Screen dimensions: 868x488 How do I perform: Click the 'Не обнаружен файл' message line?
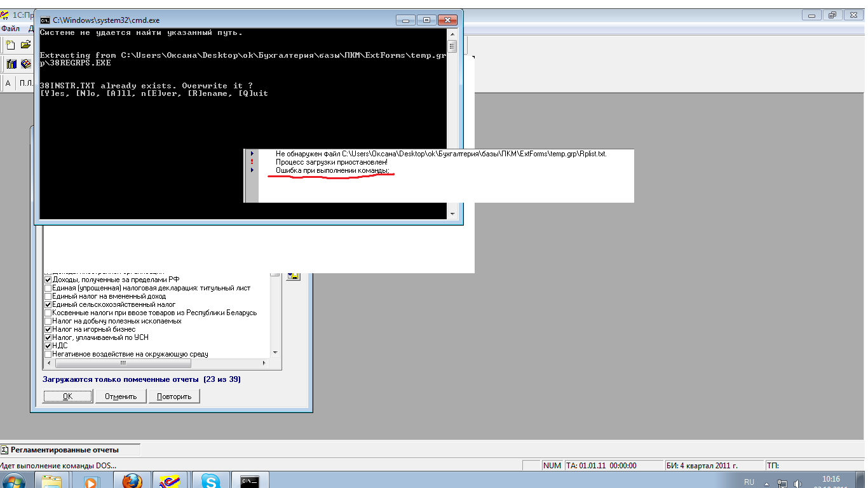[441, 154]
